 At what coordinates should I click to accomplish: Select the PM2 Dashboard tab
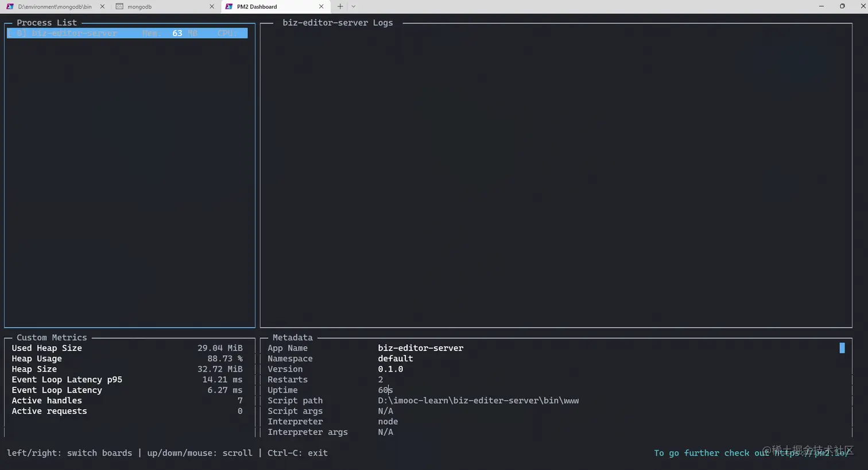[x=275, y=7]
